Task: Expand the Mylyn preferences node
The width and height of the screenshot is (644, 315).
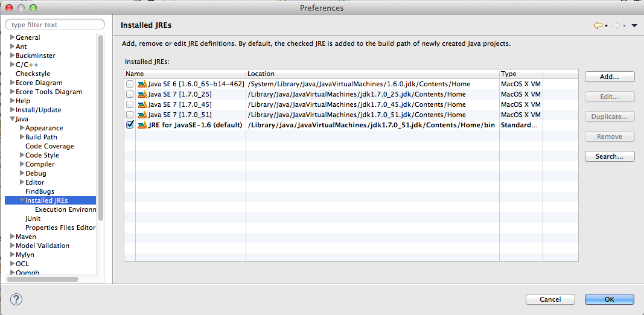Action: [x=12, y=255]
